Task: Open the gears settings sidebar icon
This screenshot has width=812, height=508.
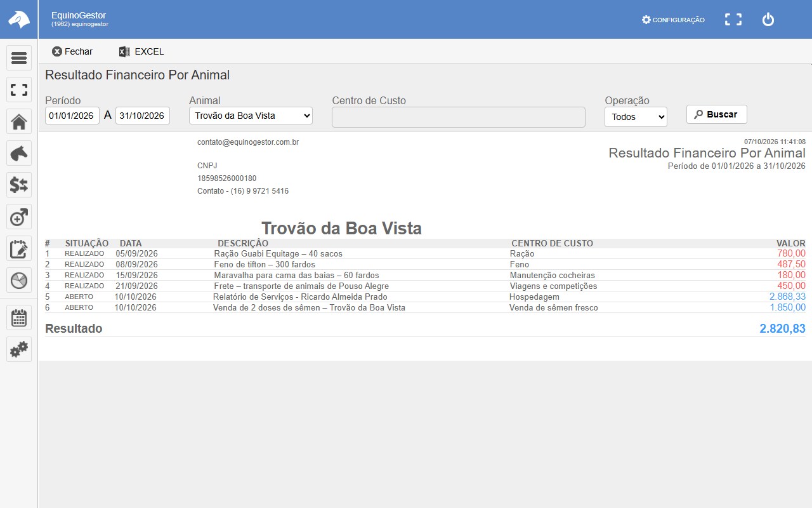Action: click(x=19, y=349)
